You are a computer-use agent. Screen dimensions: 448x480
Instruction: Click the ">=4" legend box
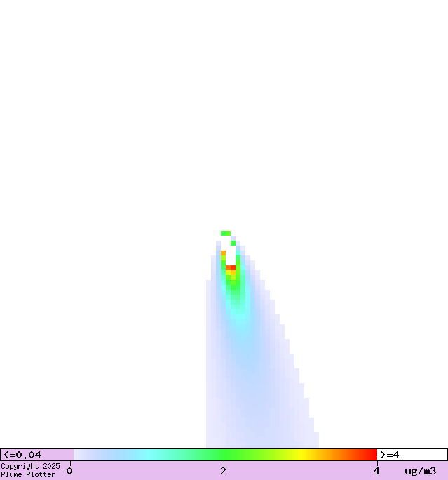[x=412, y=455]
